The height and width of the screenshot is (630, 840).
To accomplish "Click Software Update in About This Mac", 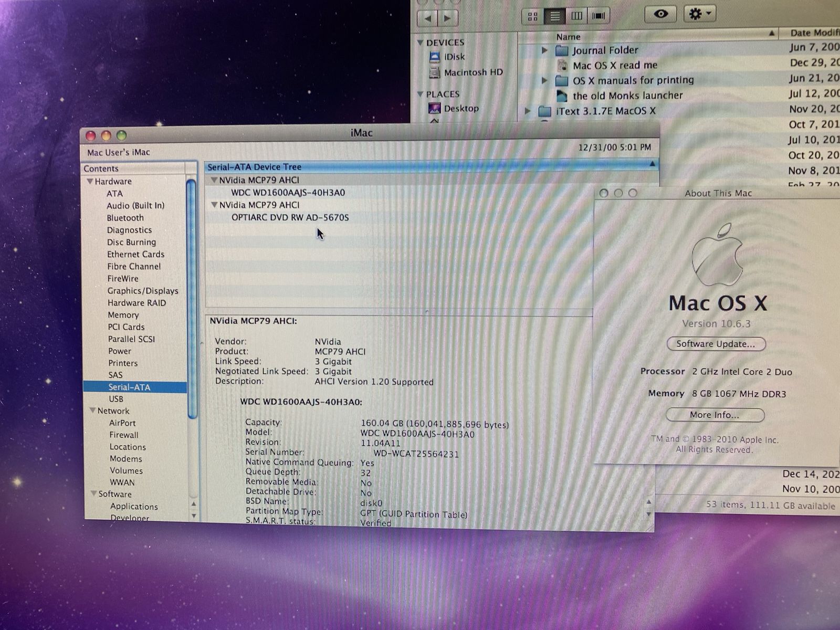I will (716, 344).
